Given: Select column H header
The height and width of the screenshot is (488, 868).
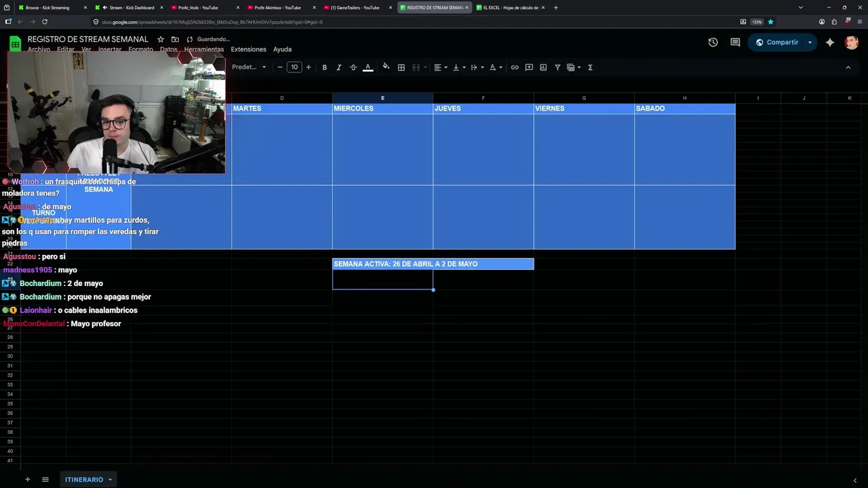Looking at the screenshot, I should [685, 98].
